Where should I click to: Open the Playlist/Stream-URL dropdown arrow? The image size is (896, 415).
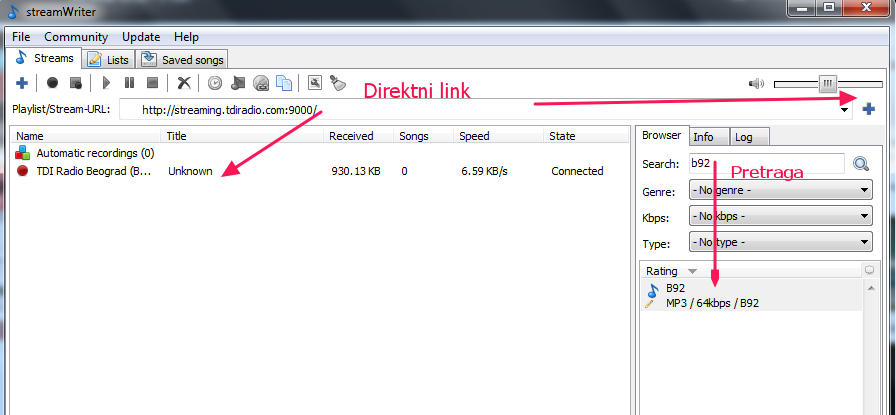point(845,110)
